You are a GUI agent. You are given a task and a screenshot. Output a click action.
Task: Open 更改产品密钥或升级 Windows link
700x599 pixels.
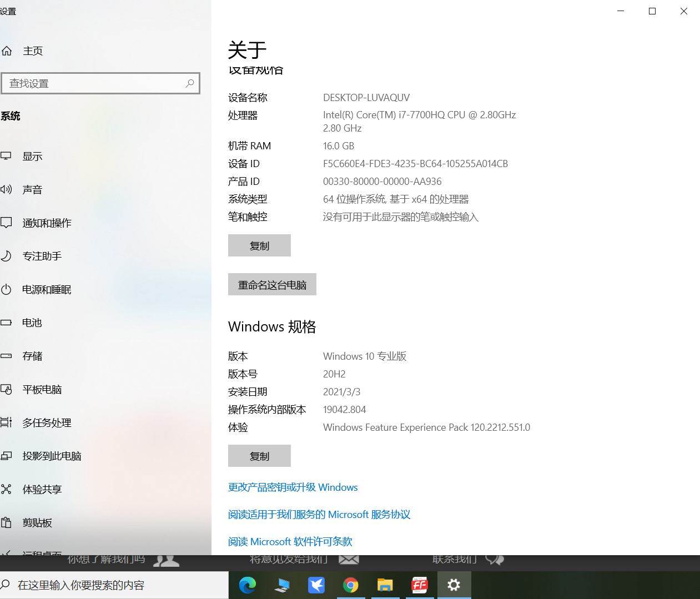293,487
